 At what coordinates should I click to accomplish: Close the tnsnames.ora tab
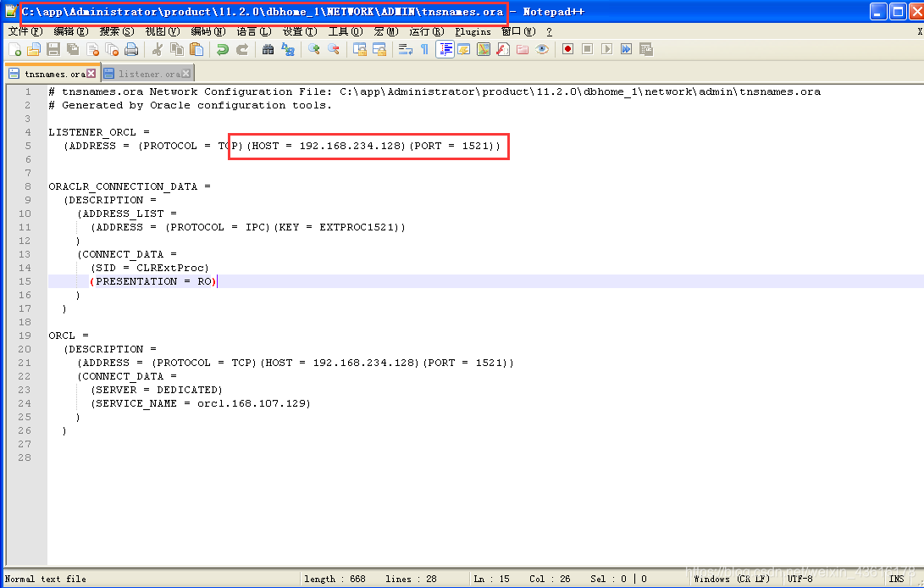click(91, 73)
